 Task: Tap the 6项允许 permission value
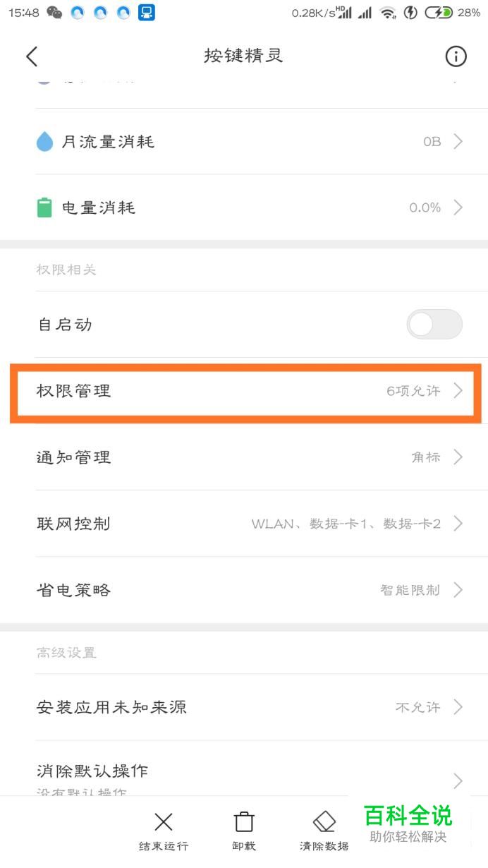coord(413,391)
